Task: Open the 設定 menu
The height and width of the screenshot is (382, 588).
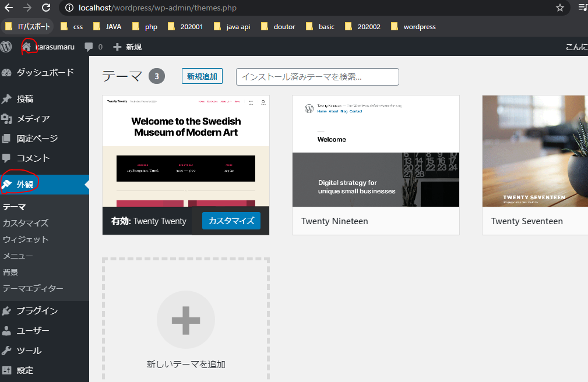Action: [x=45, y=370]
